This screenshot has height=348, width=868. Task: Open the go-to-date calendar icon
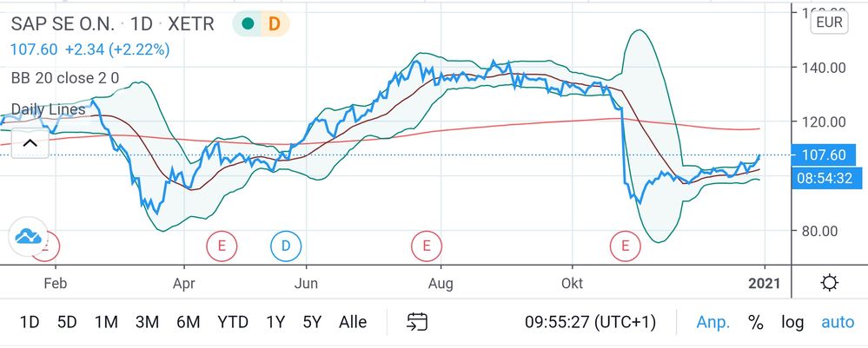(x=416, y=322)
